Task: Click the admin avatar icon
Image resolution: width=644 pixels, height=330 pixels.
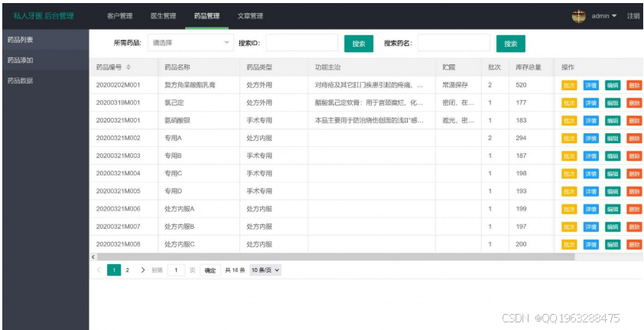Action: (x=579, y=16)
